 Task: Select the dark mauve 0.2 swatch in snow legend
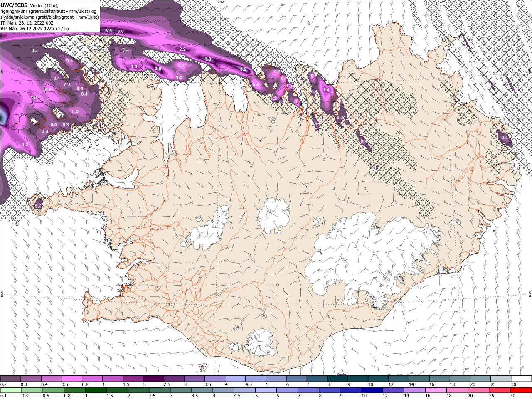point(10,379)
